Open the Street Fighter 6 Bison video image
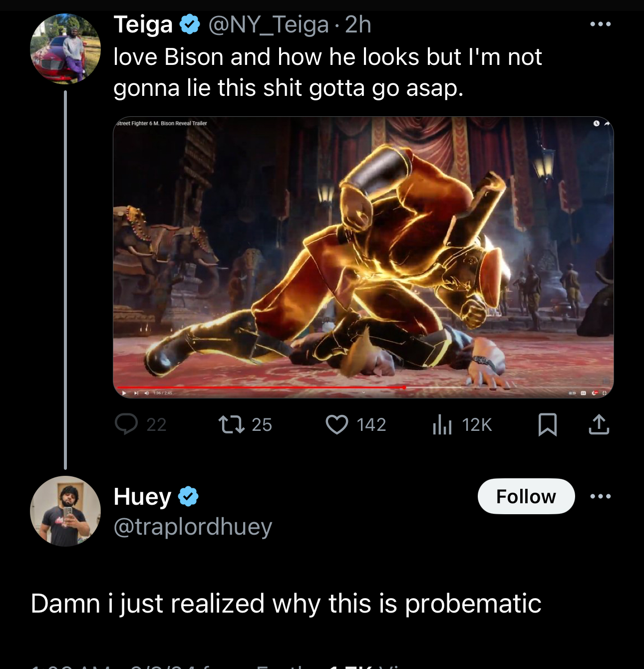Viewport: 644px width, 669px height. (363, 257)
